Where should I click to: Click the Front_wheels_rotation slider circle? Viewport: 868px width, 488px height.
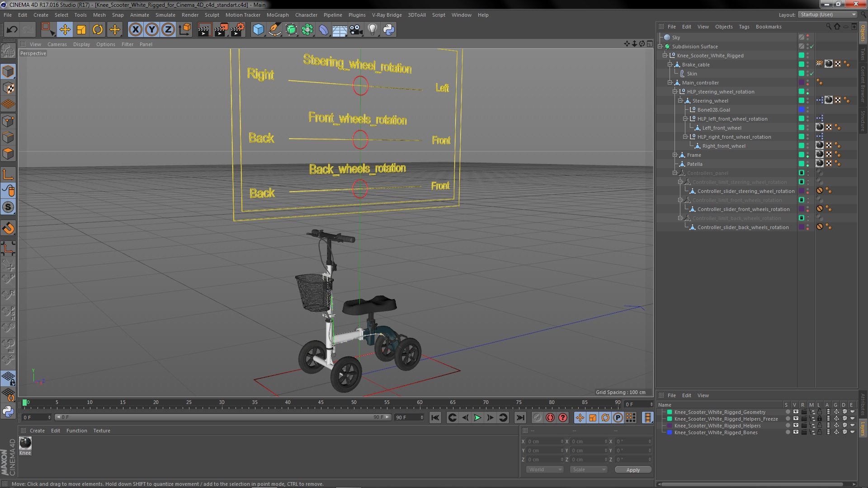click(x=360, y=140)
